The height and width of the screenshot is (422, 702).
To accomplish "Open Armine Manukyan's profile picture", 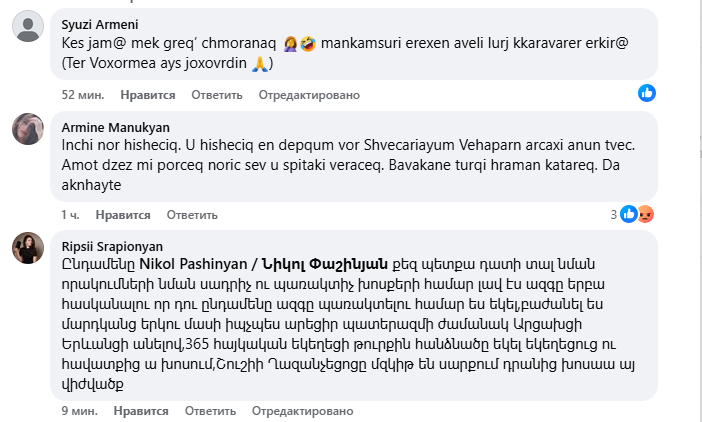I will click(x=27, y=130).
